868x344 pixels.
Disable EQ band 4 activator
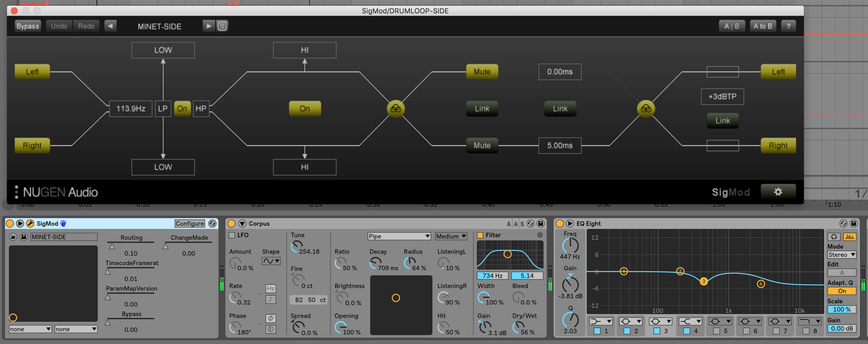(x=686, y=331)
